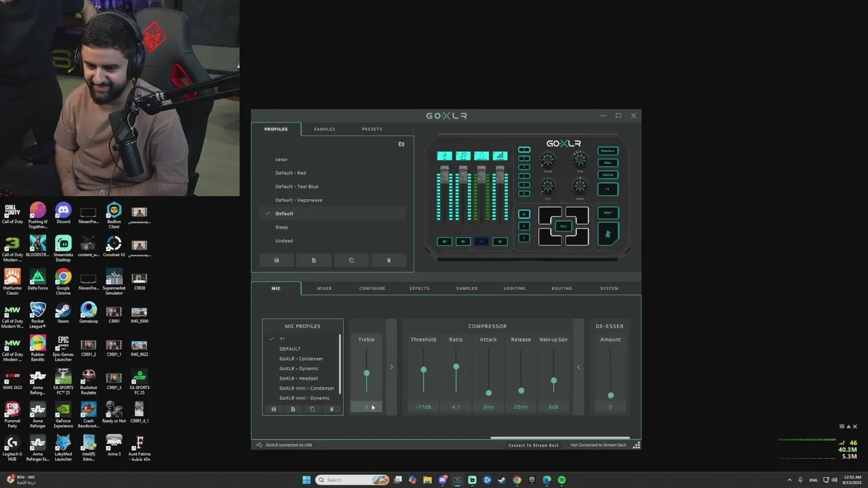Viewport: 868px width, 488px height.
Task: Toggle the HardTune effect button
Action: [608, 175]
